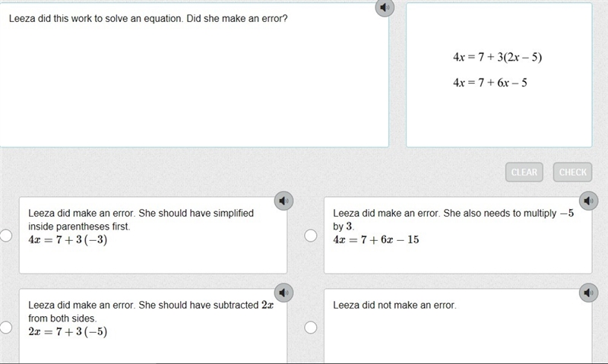Click the equation line 4x = 7 + 6x − 5
Viewport: 608px width, 364px height.
point(490,83)
